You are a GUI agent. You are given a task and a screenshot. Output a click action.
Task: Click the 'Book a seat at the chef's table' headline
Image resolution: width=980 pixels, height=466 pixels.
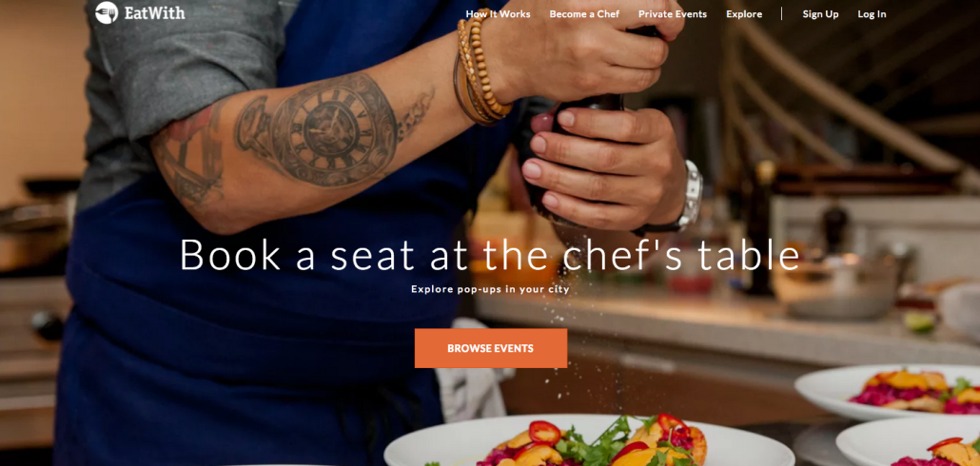point(489,255)
